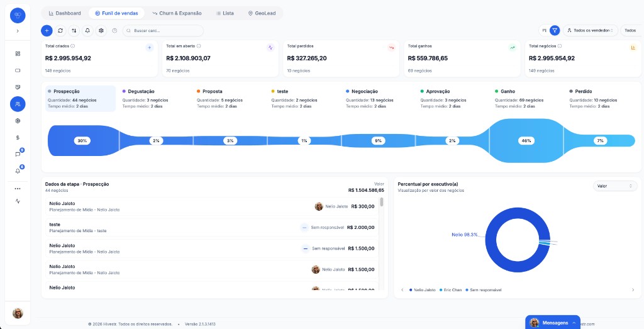Open user avatar at sidebar bottom

pyautogui.click(x=18, y=313)
